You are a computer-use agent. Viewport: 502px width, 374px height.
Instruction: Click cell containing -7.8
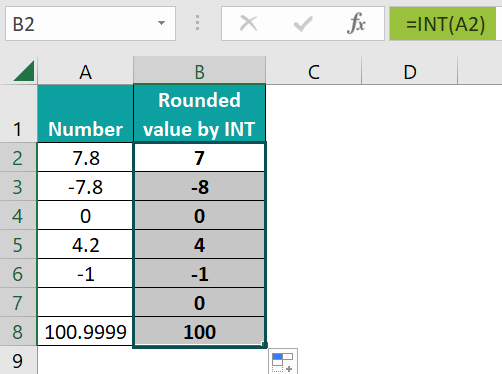pyautogui.click(x=85, y=186)
